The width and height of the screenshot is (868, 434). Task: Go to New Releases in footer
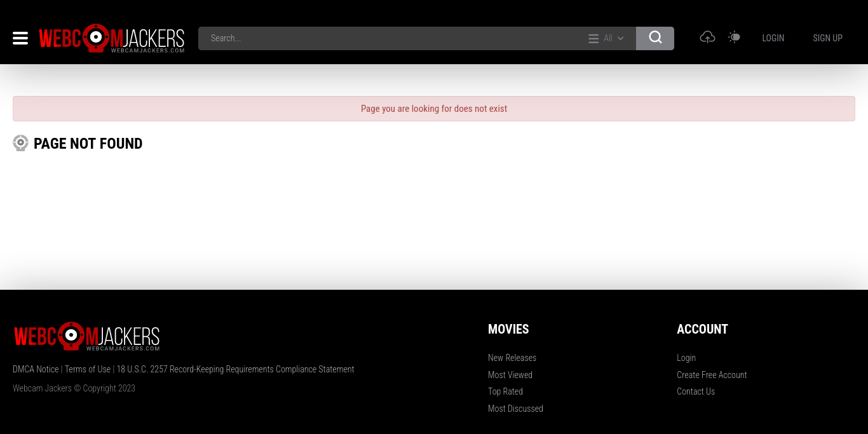click(512, 358)
